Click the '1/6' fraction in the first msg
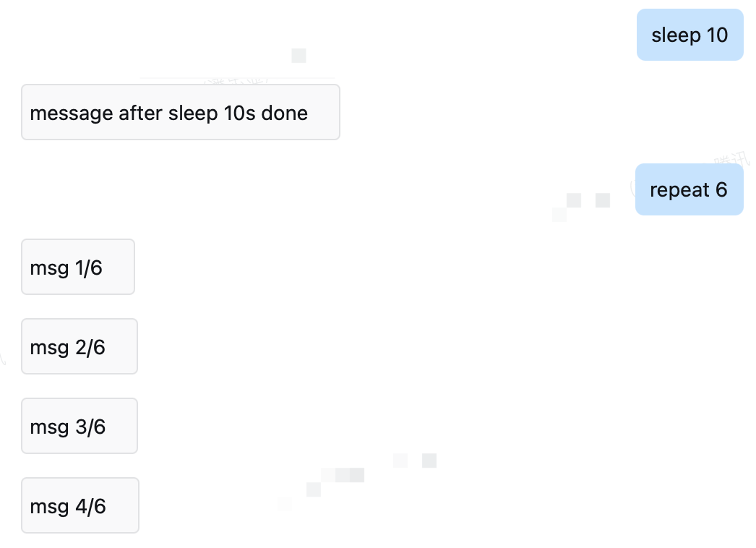Viewport: 756px width, 548px height. point(89,268)
